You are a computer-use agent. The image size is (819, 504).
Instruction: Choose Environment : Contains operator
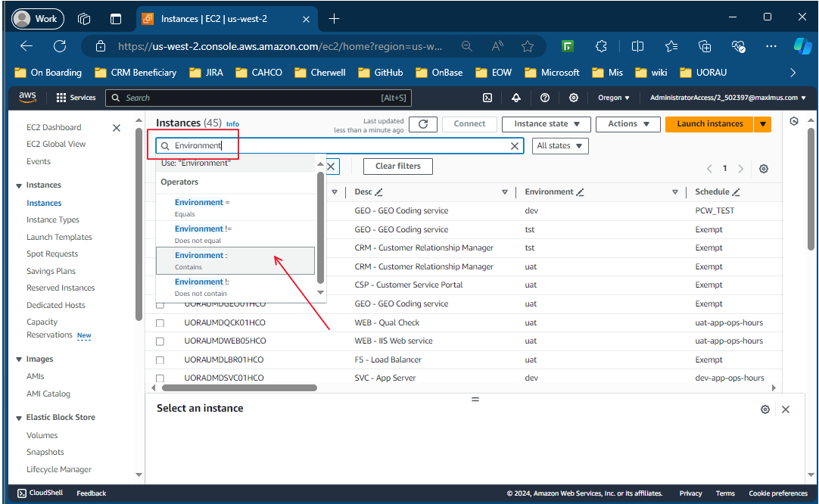tap(235, 260)
